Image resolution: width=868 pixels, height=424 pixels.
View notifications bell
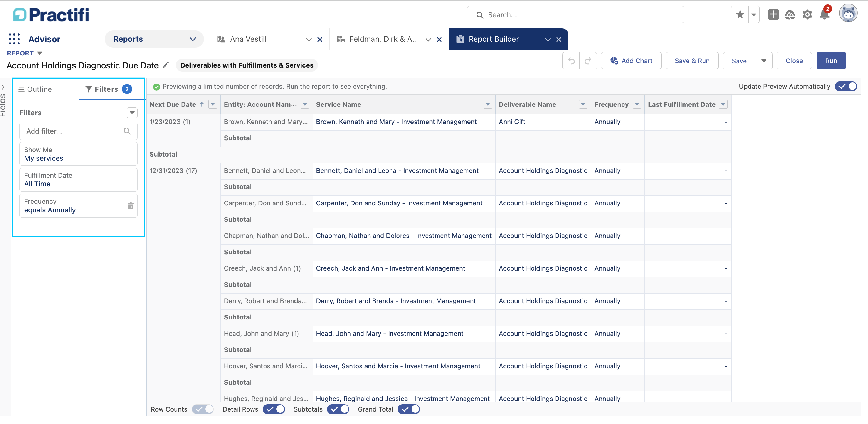point(824,14)
